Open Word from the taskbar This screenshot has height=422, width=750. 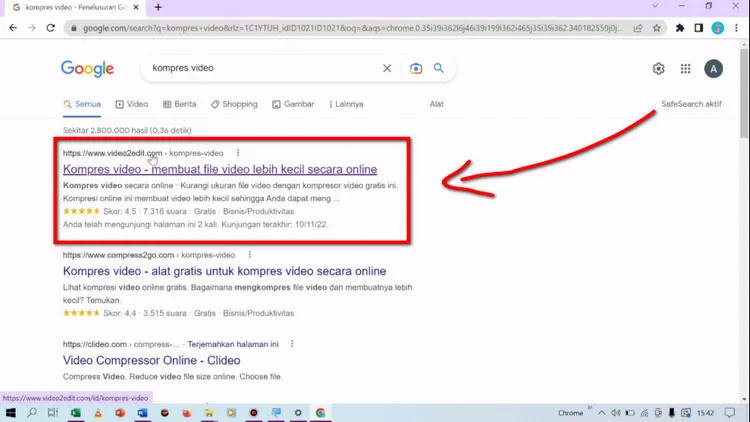click(143, 413)
